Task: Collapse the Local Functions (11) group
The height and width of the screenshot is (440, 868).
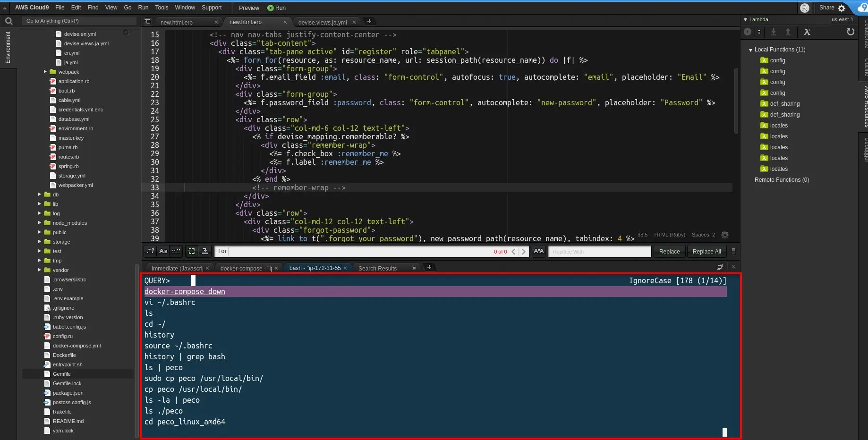Action: [x=750, y=50]
